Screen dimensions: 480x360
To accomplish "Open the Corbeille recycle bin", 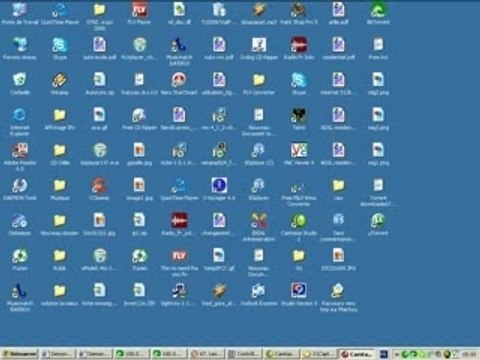I will [20, 80].
